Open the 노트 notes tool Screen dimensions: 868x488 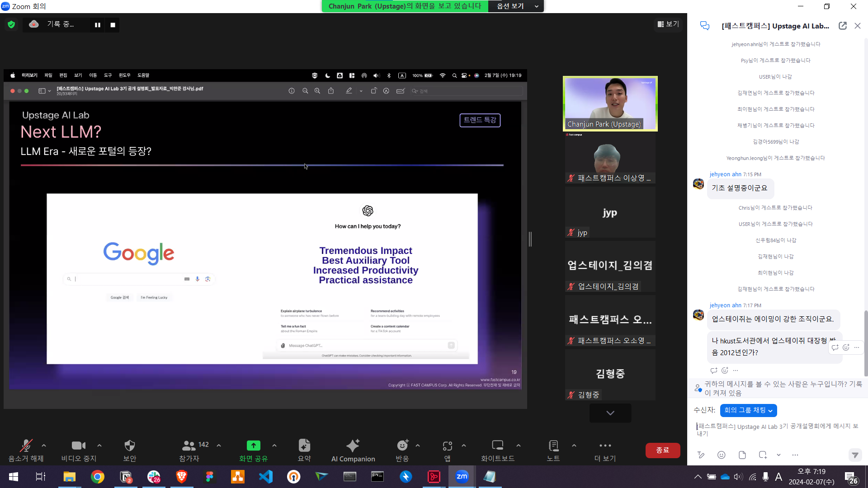click(x=553, y=450)
